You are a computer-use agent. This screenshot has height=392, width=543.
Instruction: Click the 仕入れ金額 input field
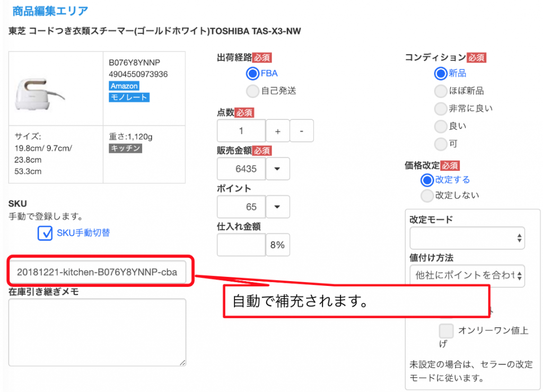coord(241,245)
